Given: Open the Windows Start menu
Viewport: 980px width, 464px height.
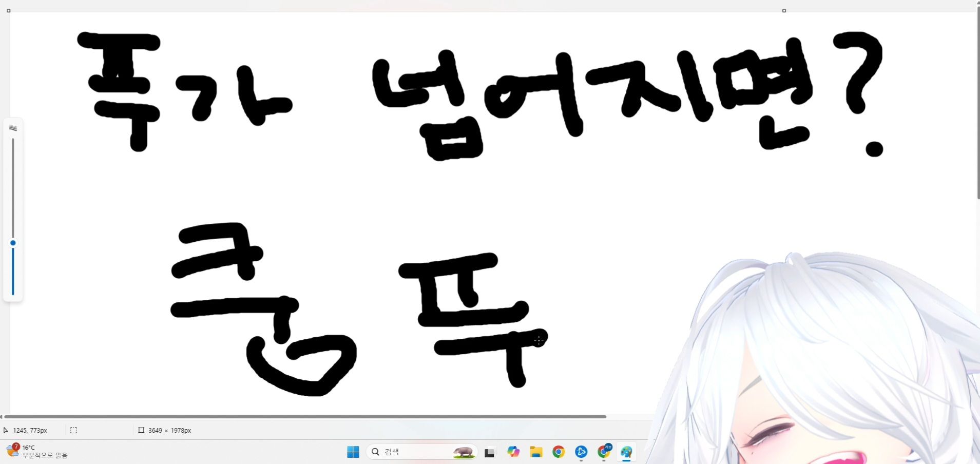Looking at the screenshot, I should [x=353, y=452].
